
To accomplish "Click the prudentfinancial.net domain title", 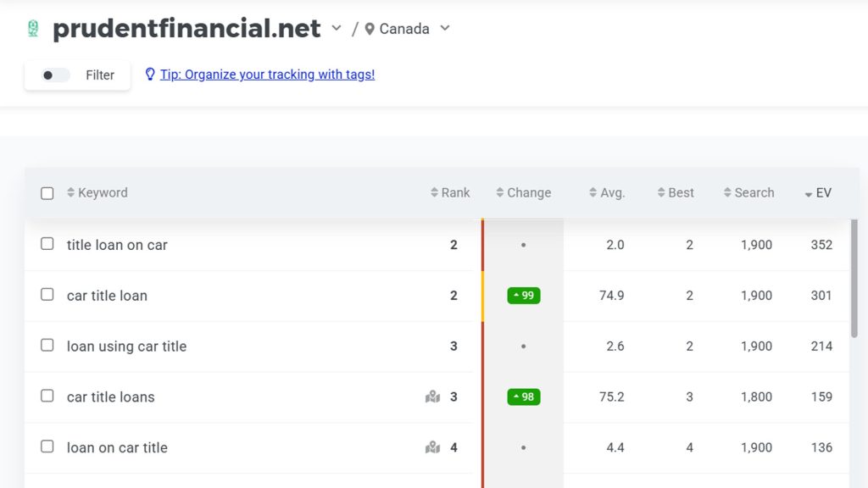I will [x=186, y=29].
